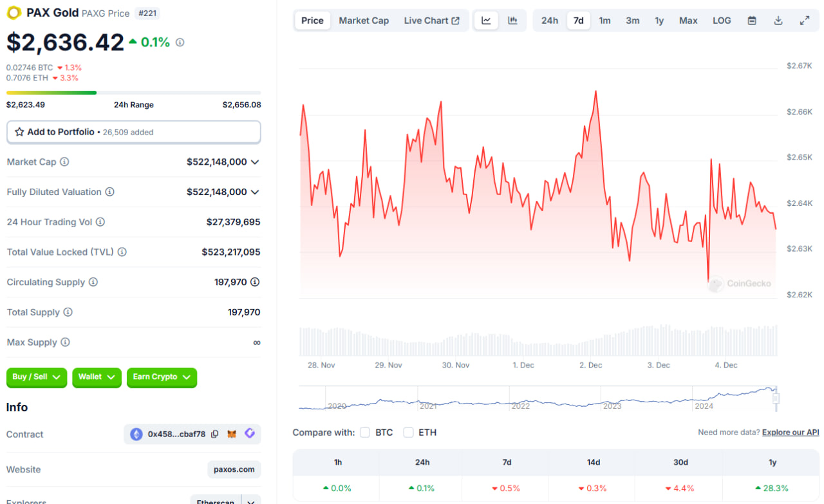Enable LOG scale on chart
Screen dimensions: 824x504
point(722,21)
